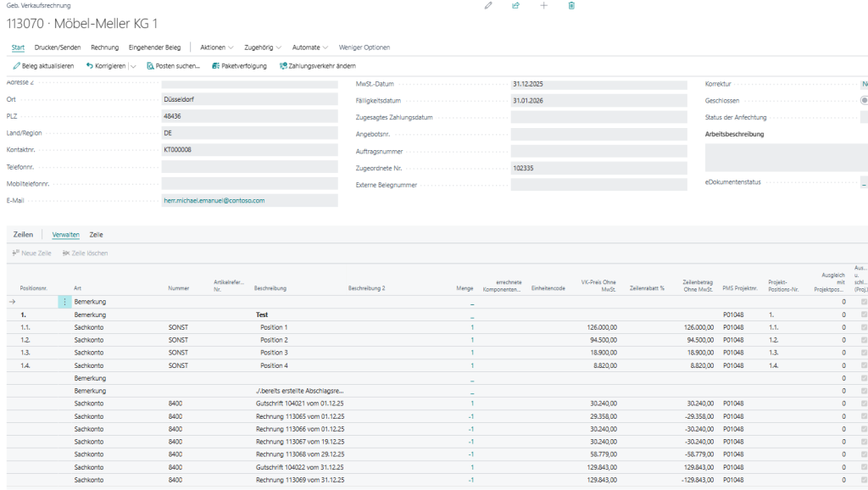Image resolution: width=868 pixels, height=490 pixels.
Task: Click the Beschreibung column header
Action: [270, 288]
